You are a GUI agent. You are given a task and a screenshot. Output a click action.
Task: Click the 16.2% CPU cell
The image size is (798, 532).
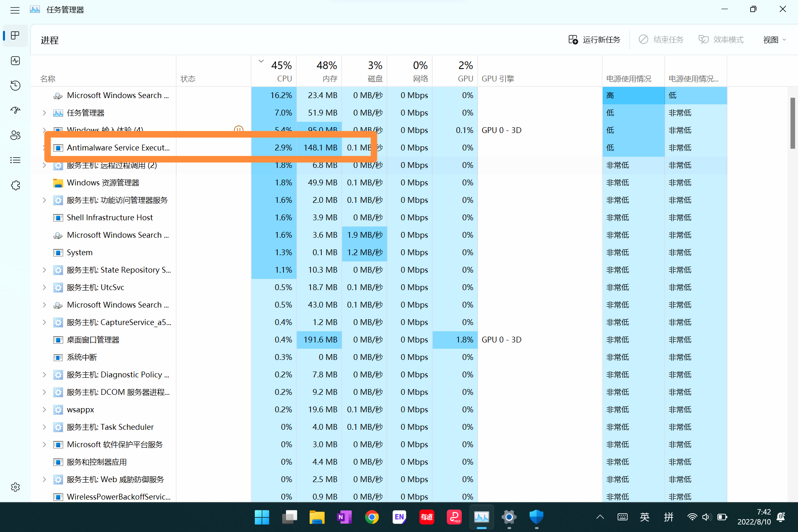tap(274, 95)
